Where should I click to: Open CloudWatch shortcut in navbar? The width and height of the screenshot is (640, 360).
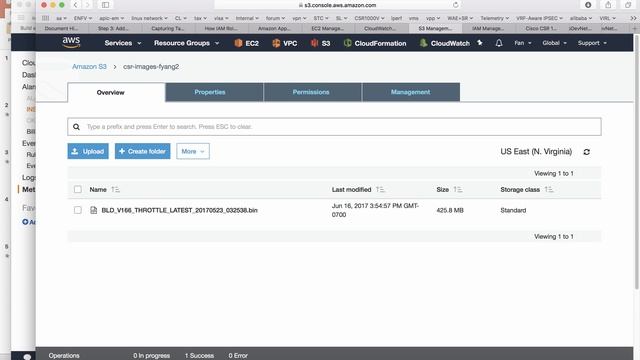pos(444,43)
